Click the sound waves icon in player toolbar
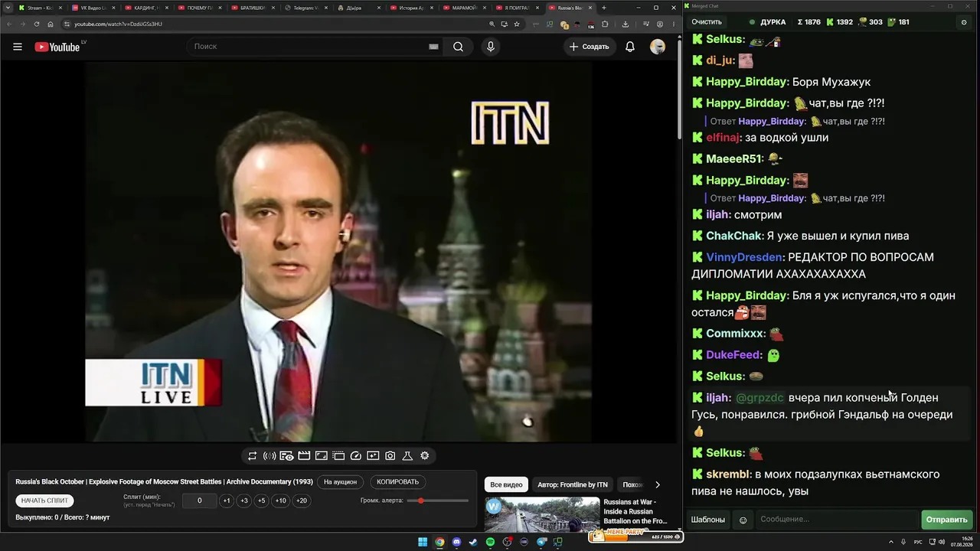Image resolution: width=980 pixels, height=551 pixels. click(269, 456)
